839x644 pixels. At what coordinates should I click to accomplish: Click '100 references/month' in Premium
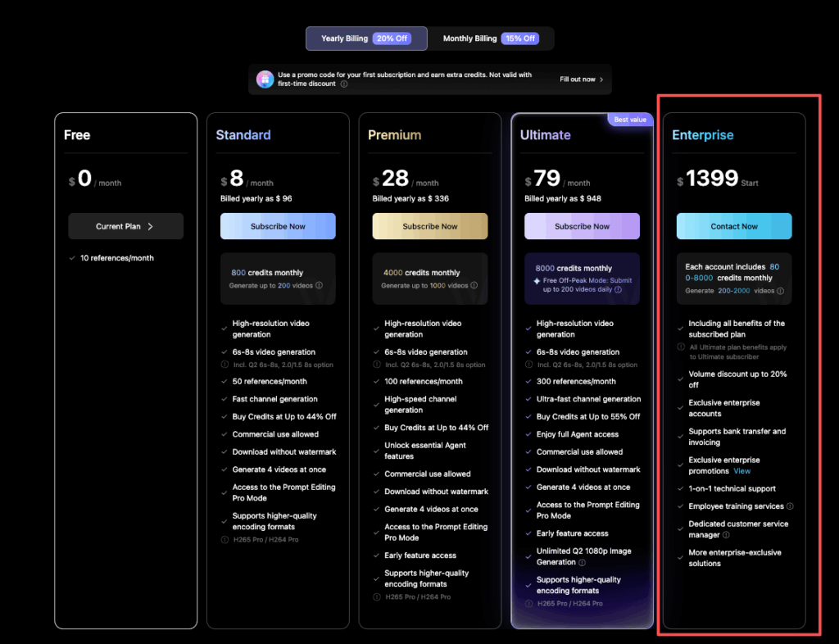tap(424, 381)
